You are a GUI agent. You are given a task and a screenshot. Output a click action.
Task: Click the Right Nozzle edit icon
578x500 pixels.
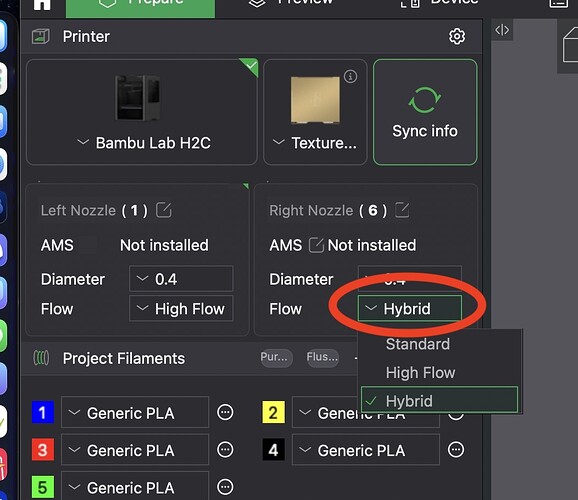pos(402,210)
